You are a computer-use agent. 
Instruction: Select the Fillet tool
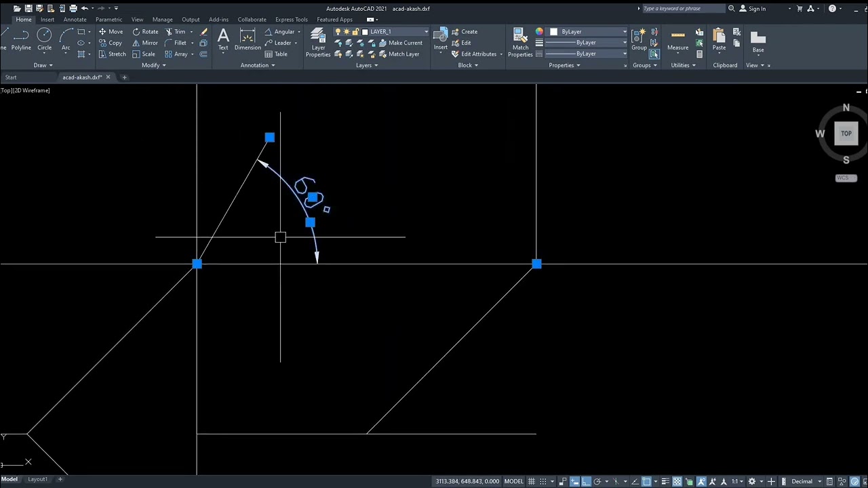coord(176,43)
